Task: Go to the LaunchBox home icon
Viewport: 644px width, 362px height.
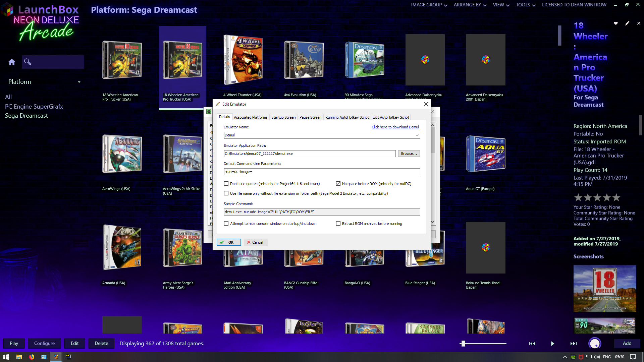Action: click(12, 62)
